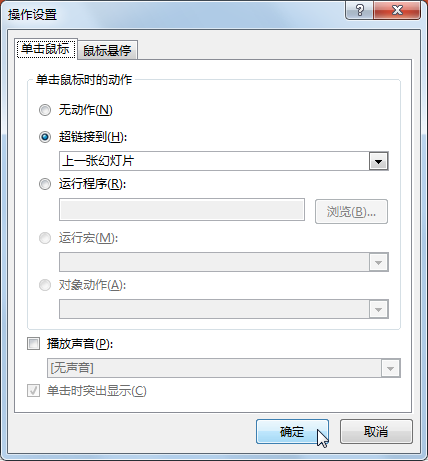Toggle 单击时突出显示 checkbox
This screenshot has height=461, width=428.
33,391
